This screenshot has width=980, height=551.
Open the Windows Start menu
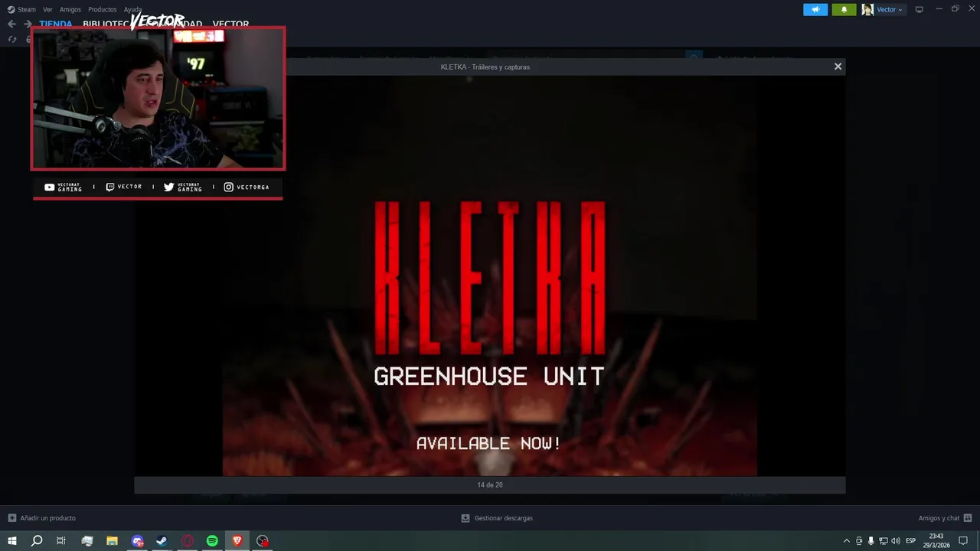point(11,541)
